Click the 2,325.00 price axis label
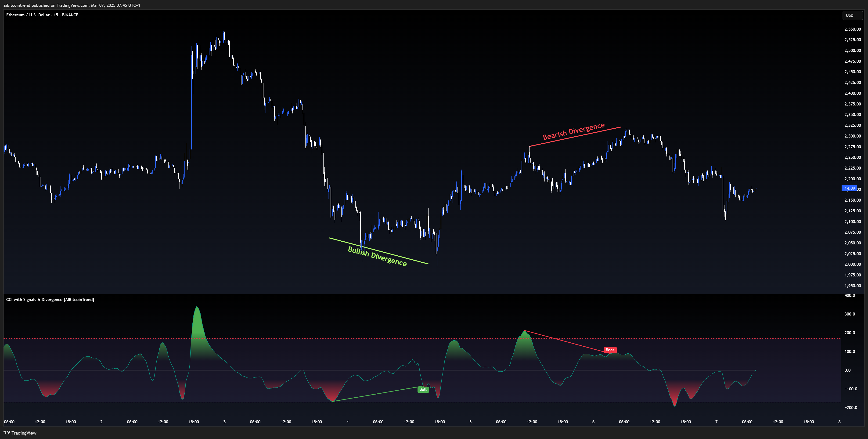 tap(852, 125)
